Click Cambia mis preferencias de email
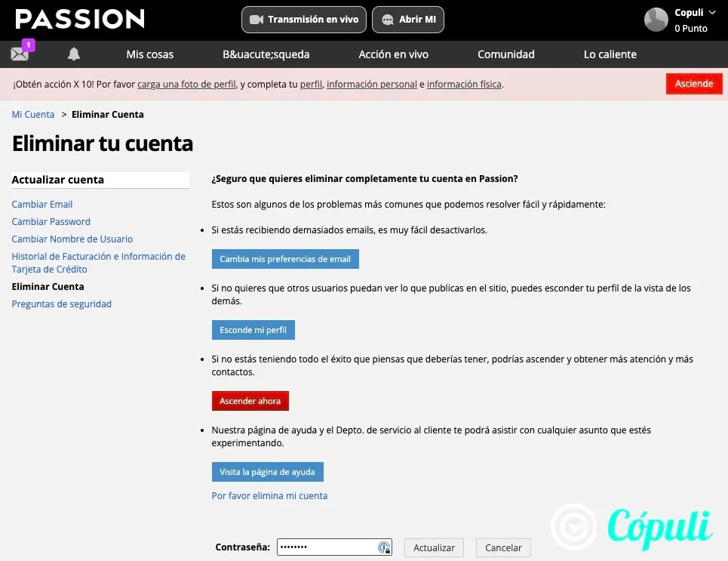 pos(285,259)
